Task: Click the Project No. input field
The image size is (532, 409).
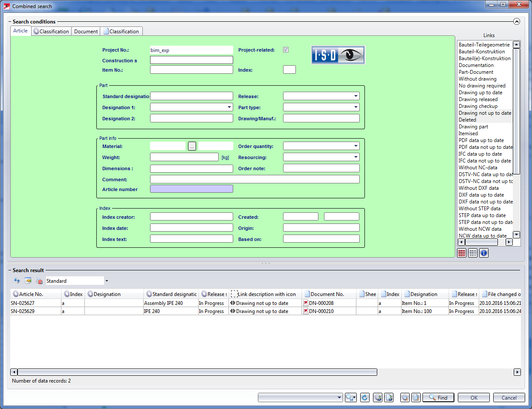Action: (x=191, y=50)
